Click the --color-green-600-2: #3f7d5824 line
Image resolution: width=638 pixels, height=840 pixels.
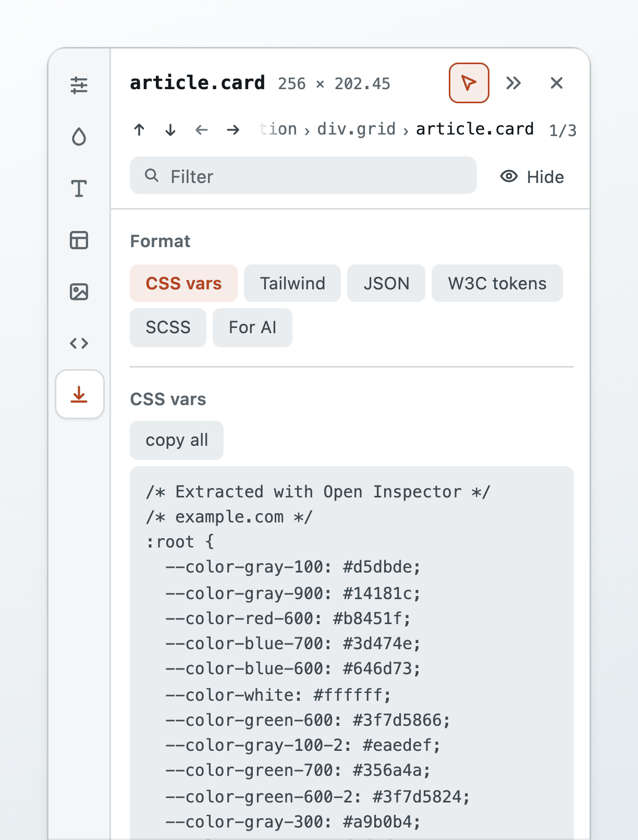click(x=318, y=797)
